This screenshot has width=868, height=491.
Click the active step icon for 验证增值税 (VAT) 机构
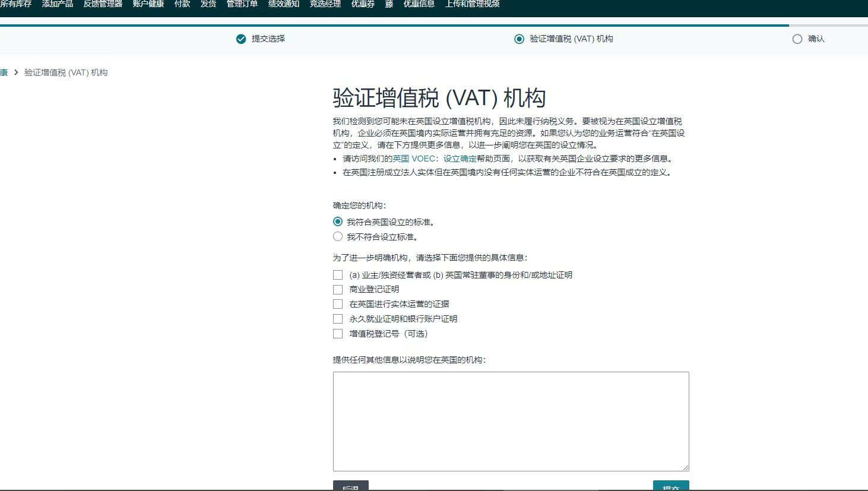[x=519, y=39]
